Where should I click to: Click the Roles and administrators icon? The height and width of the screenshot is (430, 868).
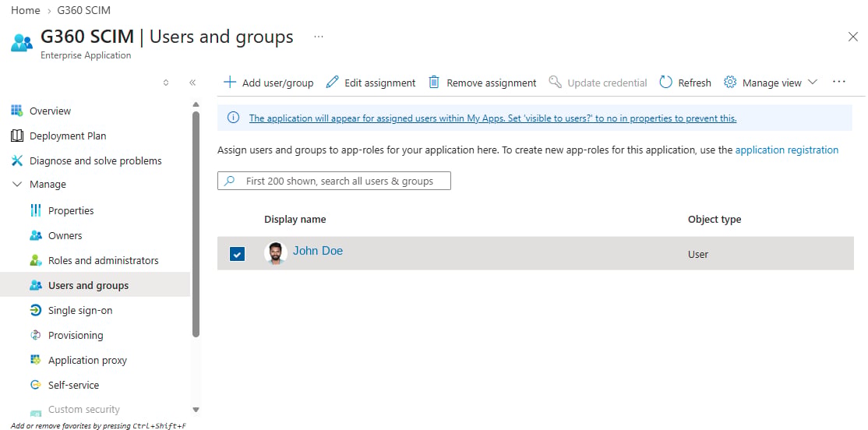tap(35, 260)
